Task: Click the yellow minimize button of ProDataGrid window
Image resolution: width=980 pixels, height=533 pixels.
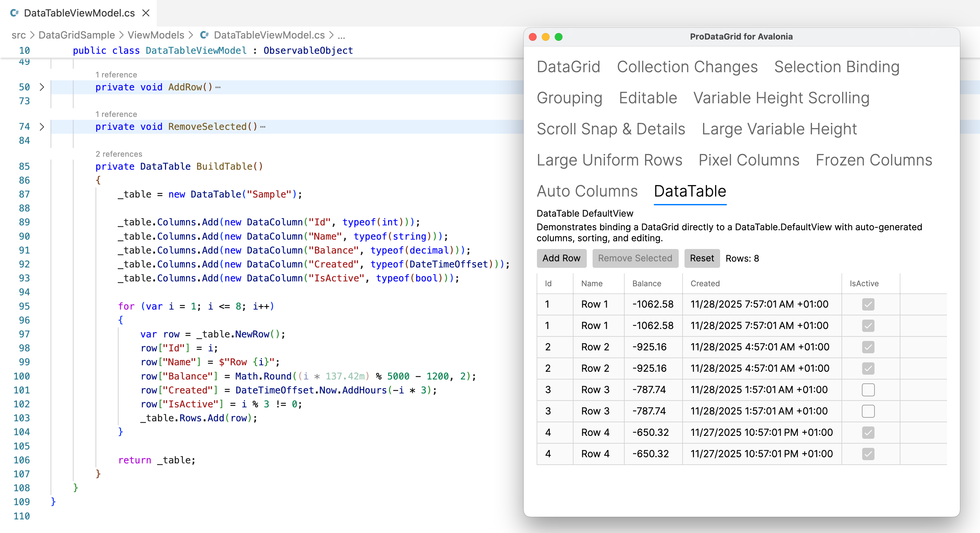Action: (546, 37)
